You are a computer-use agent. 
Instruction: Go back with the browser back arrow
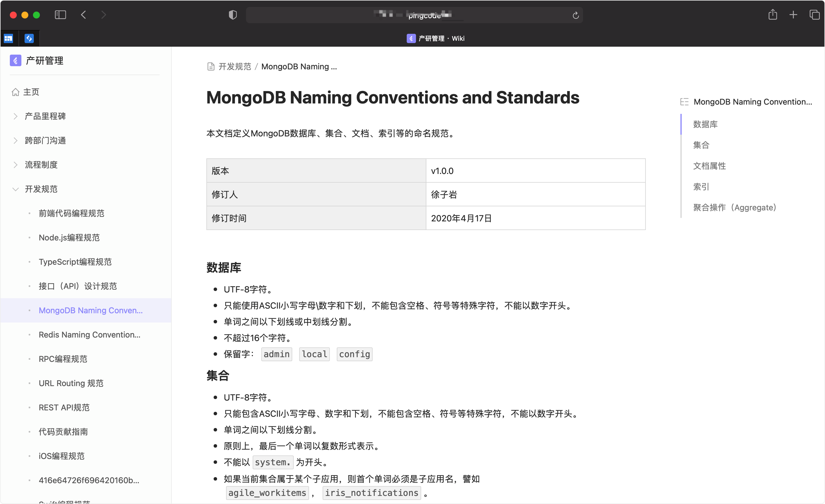click(84, 15)
